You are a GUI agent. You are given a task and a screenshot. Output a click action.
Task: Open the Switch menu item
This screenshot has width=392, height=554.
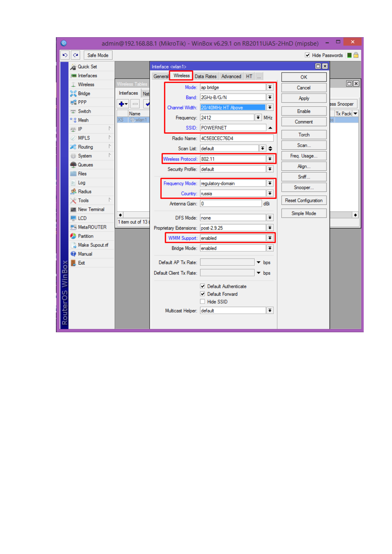tap(84, 111)
